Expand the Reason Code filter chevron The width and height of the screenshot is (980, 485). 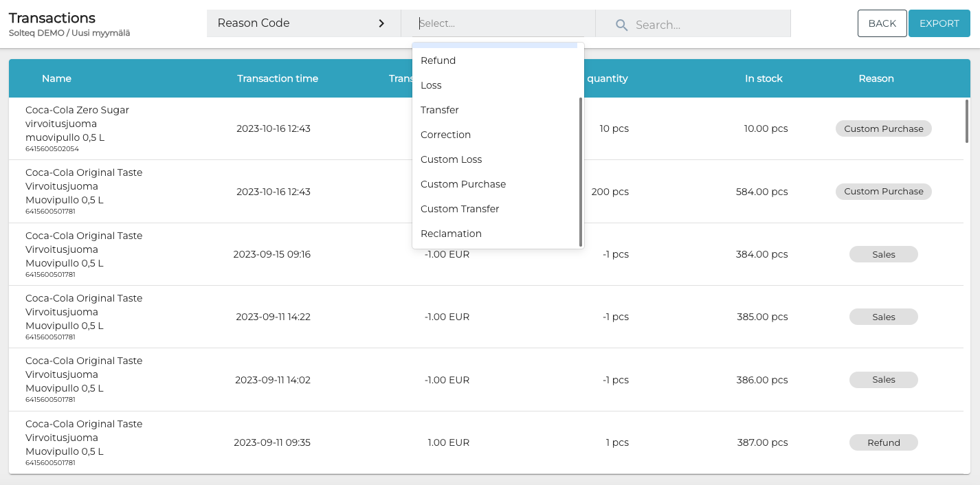(x=381, y=23)
